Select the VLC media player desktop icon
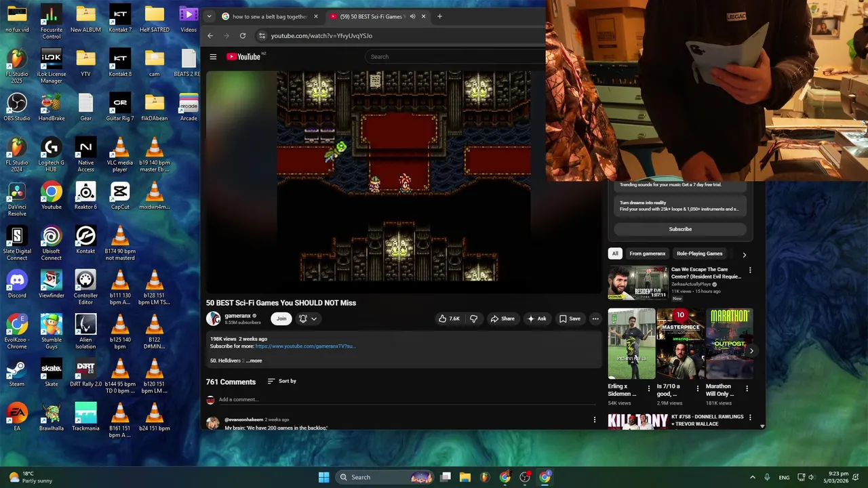 tap(120, 155)
